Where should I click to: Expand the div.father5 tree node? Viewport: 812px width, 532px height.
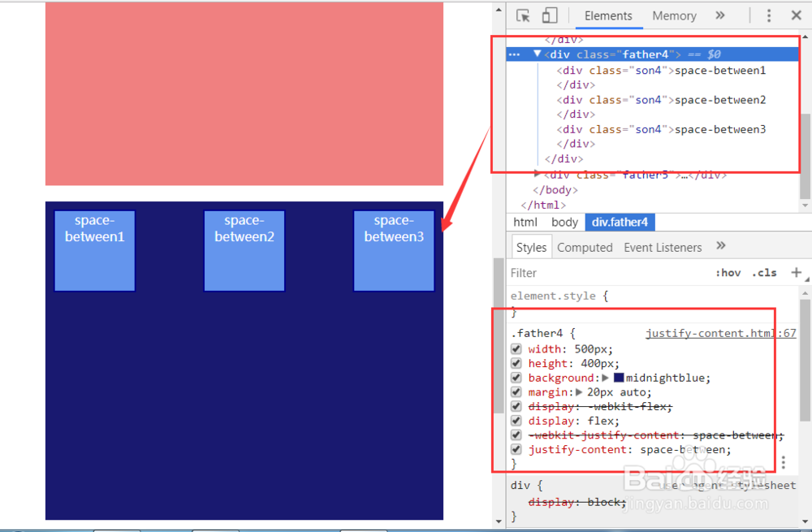tap(537, 174)
